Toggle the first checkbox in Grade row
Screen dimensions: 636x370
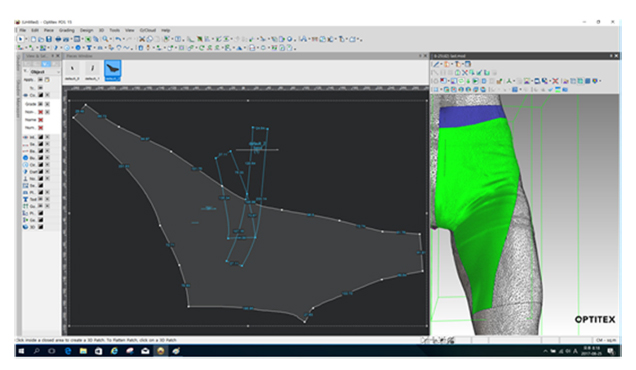[40, 104]
